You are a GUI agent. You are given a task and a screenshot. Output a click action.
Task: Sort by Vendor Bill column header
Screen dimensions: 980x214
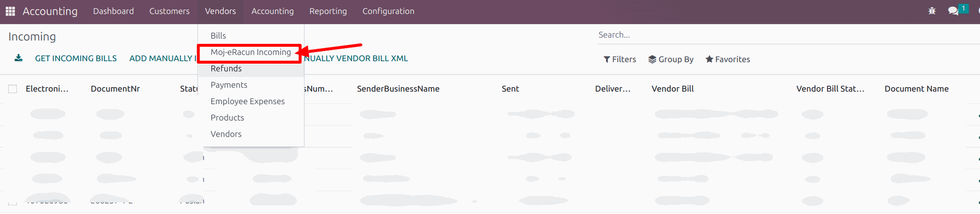coord(672,89)
